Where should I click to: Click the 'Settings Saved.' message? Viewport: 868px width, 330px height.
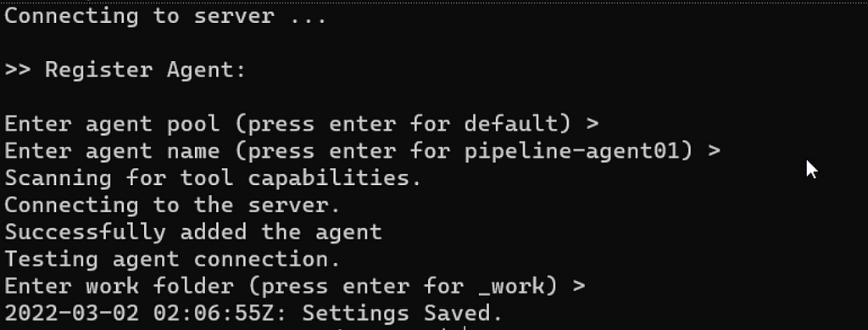403,313
